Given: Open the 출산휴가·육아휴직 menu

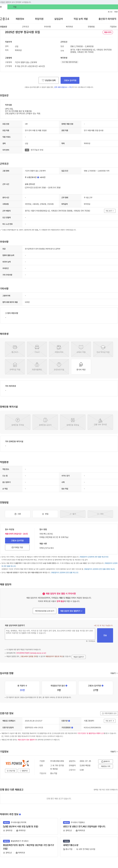Looking at the screenshot, I should pyautogui.click(x=108, y=19).
